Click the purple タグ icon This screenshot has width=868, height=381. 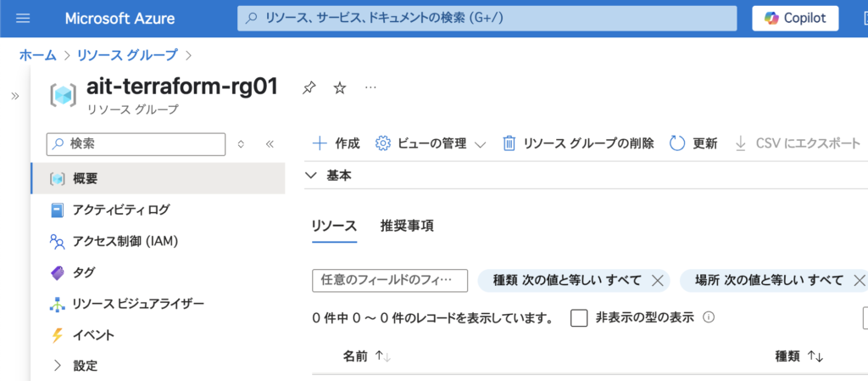[x=57, y=272]
